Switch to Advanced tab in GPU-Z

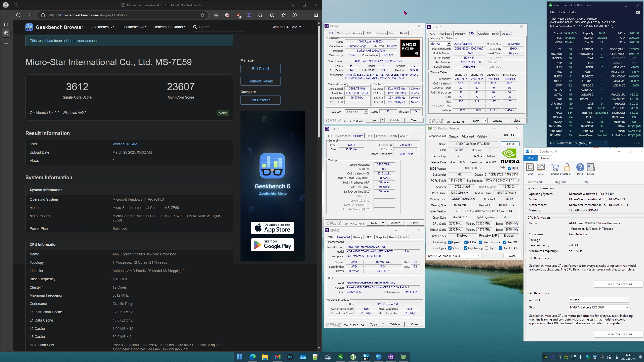467,137
